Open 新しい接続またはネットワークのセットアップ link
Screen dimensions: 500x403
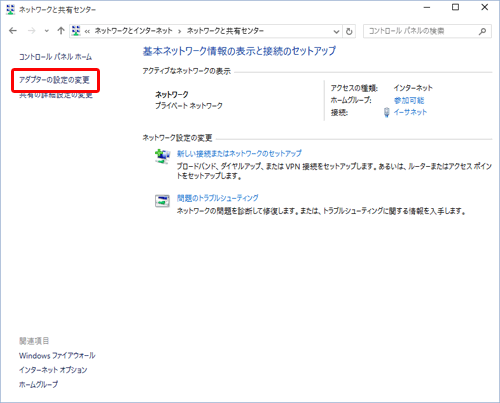239,154
